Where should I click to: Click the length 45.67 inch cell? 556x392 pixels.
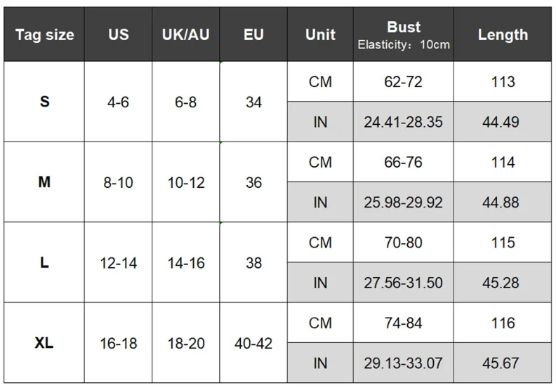[x=503, y=364]
